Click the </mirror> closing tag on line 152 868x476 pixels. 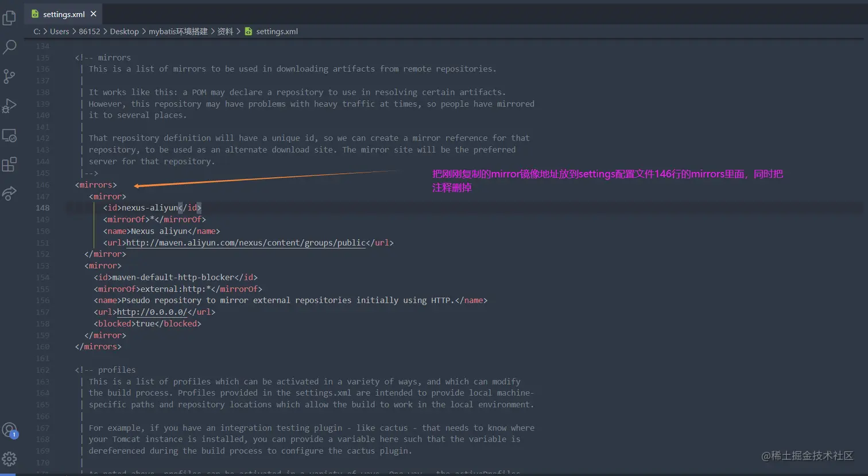click(x=105, y=254)
